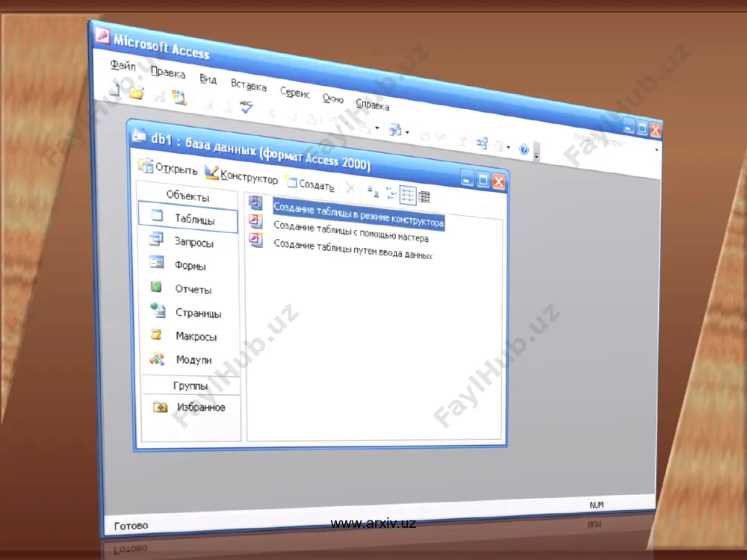Image resolution: width=747 pixels, height=560 pixels.
Task: Maximize the db1 database window
Action: pyautogui.click(x=483, y=180)
